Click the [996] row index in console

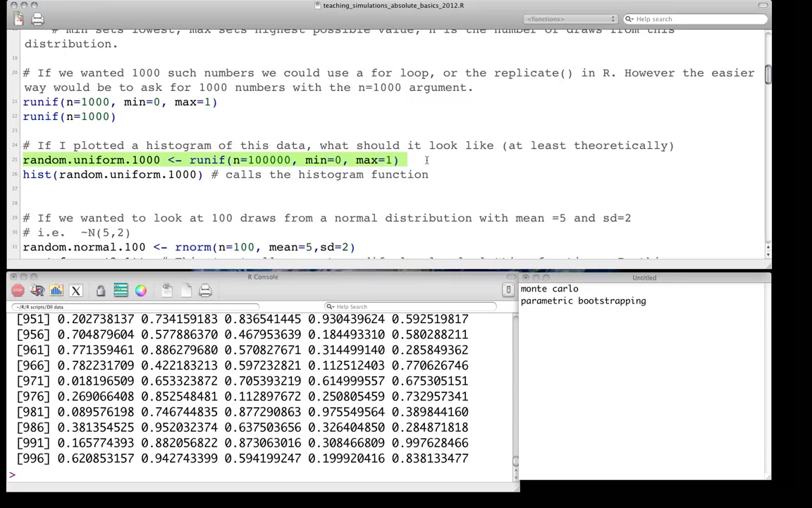pyautogui.click(x=33, y=458)
